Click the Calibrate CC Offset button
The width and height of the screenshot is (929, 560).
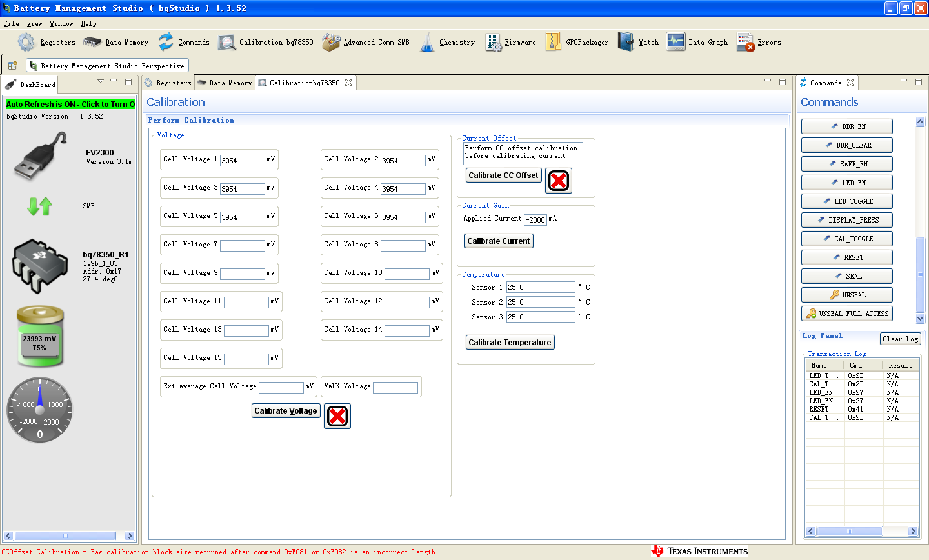click(503, 175)
